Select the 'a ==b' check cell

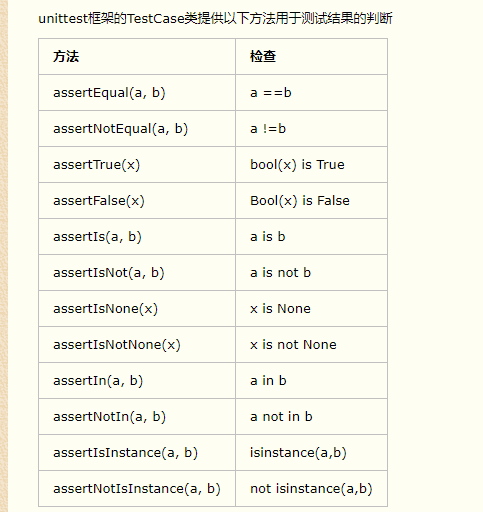(x=311, y=93)
